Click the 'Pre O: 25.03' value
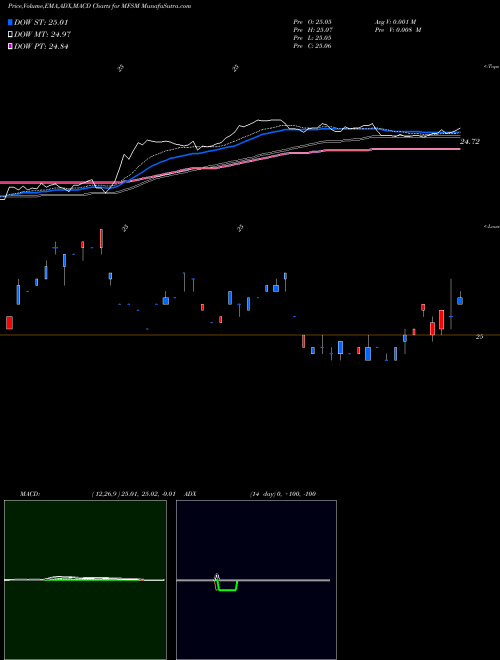Image resolution: width=500 pixels, height=660 pixels. (313, 21)
